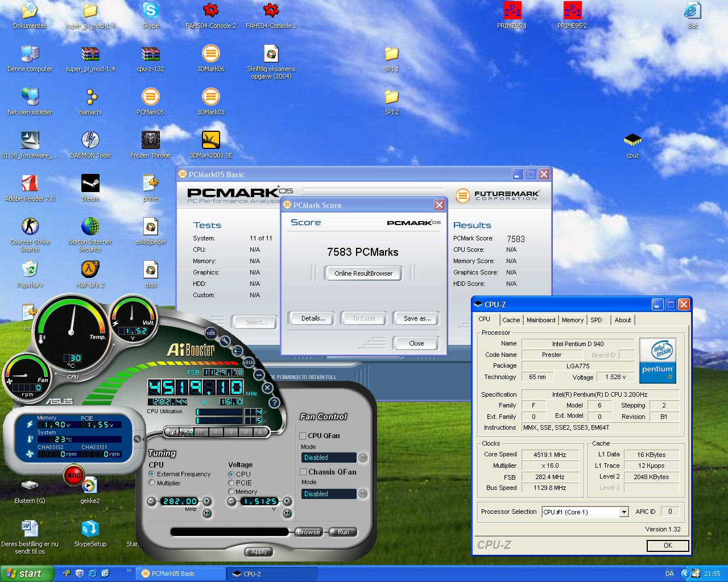Click arrow beside Chassis QFan mode field
This screenshot has height=582, width=728.
363,493
